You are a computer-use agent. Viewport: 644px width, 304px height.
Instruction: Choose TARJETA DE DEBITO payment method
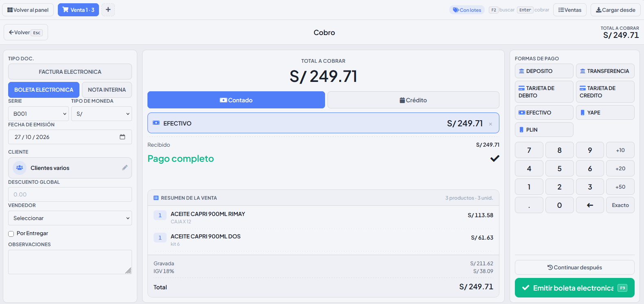pyautogui.click(x=544, y=92)
